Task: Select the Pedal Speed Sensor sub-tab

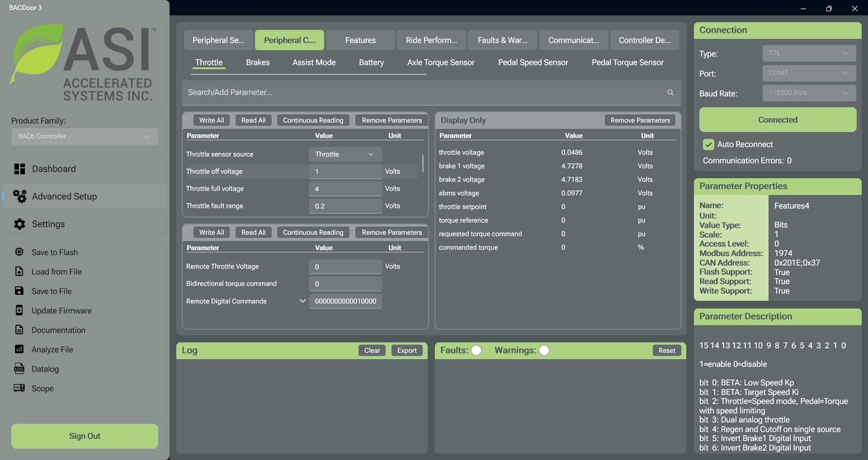Action: pyautogui.click(x=533, y=62)
